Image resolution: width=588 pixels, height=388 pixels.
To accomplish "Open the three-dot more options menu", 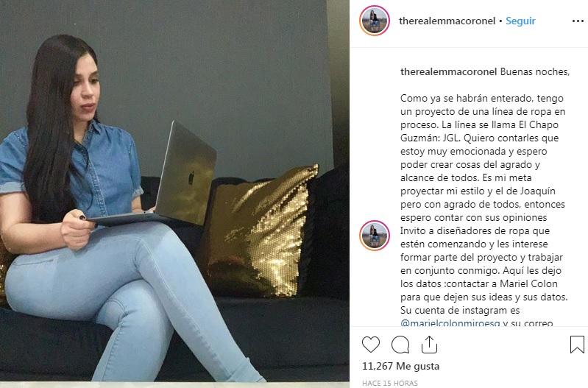I will coord(578,21).
